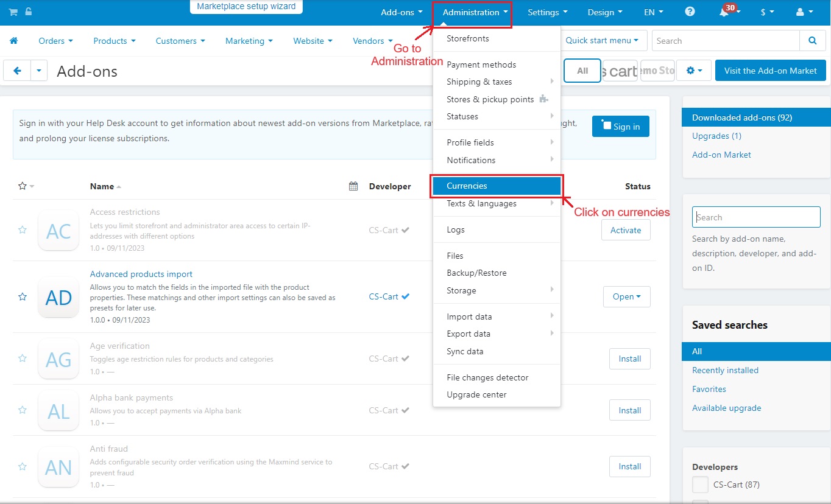Select Currencies in Administration menu
831x504 pixels.
(x=497, y=186)
